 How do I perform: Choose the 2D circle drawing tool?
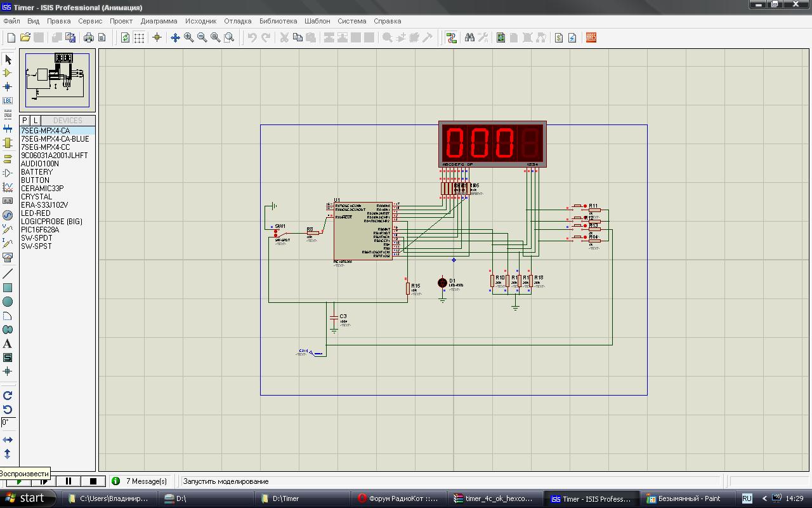8,302
